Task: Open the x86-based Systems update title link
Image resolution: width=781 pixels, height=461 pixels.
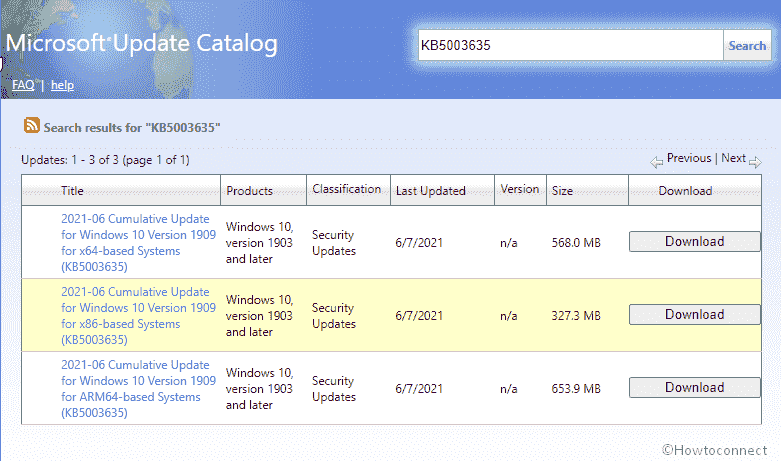Action: pos(135,316)
